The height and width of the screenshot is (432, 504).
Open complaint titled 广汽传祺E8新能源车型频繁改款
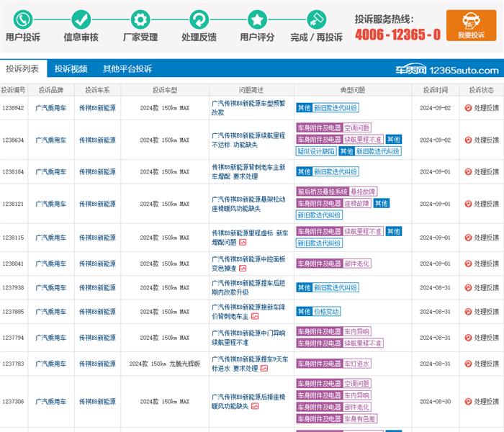(x=248, y=108)
